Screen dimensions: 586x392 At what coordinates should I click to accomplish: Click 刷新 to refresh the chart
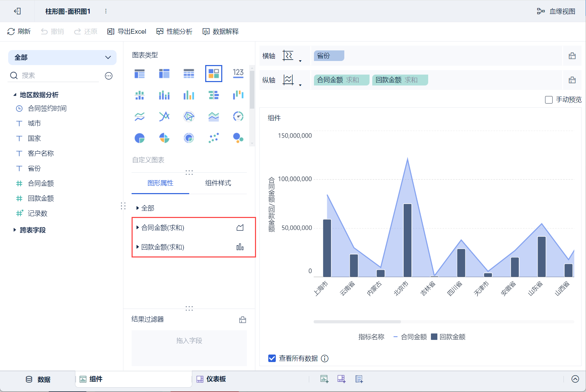(19, 32)
